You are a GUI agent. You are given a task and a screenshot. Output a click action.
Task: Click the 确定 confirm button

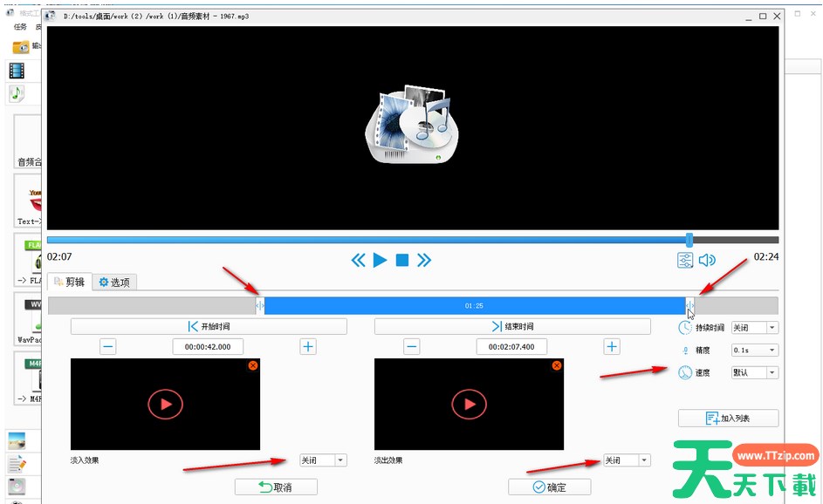(549, 487)
